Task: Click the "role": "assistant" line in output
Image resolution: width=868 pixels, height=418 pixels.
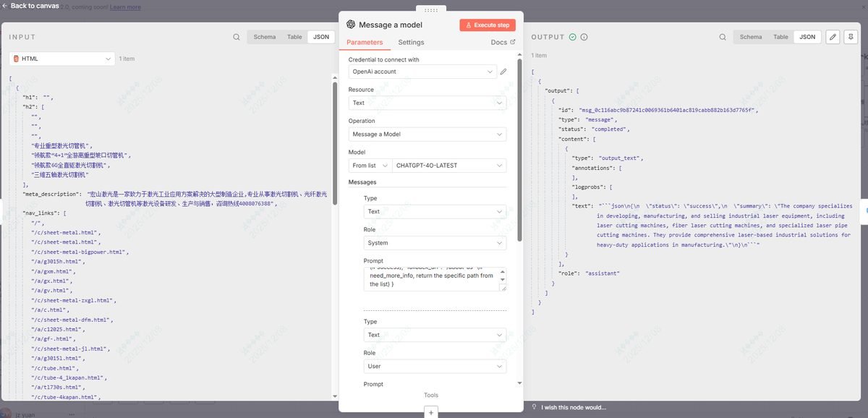Action: click(589, 273)
